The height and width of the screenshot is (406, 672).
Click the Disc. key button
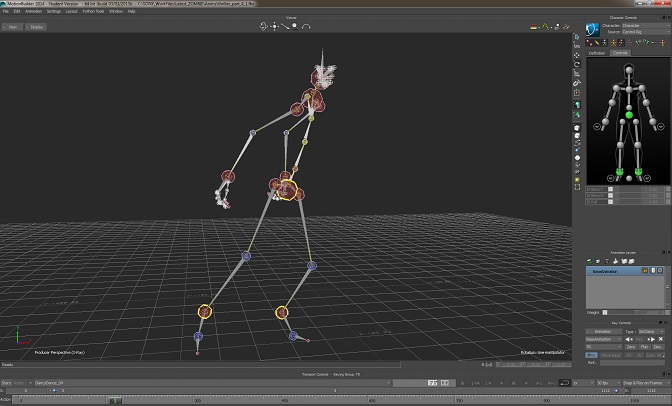pos(657,347)
